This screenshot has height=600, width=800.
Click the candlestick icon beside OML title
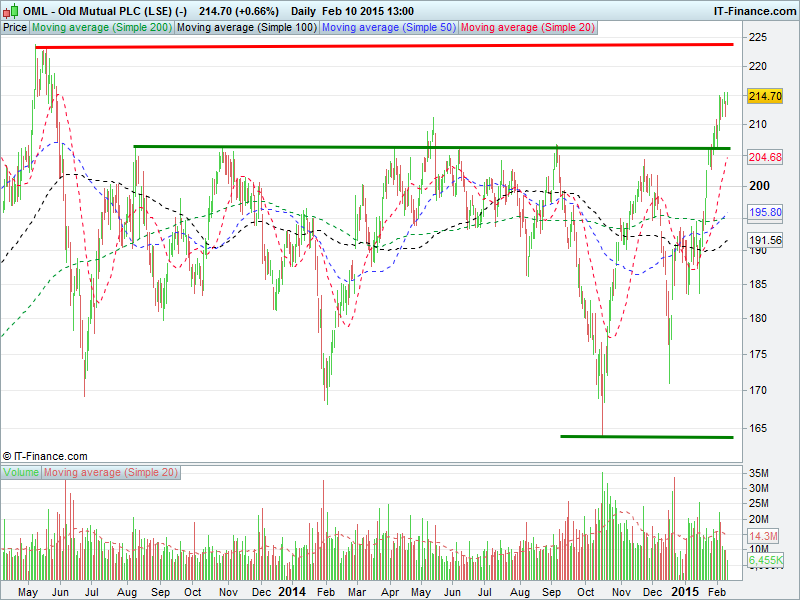tap(11, 10)
